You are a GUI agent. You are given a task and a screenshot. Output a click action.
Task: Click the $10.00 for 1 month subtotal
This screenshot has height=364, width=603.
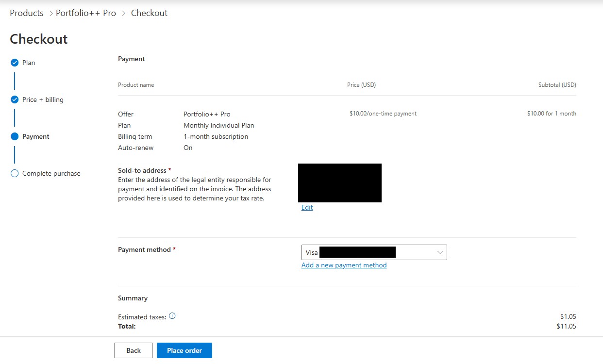click(552, 114)
